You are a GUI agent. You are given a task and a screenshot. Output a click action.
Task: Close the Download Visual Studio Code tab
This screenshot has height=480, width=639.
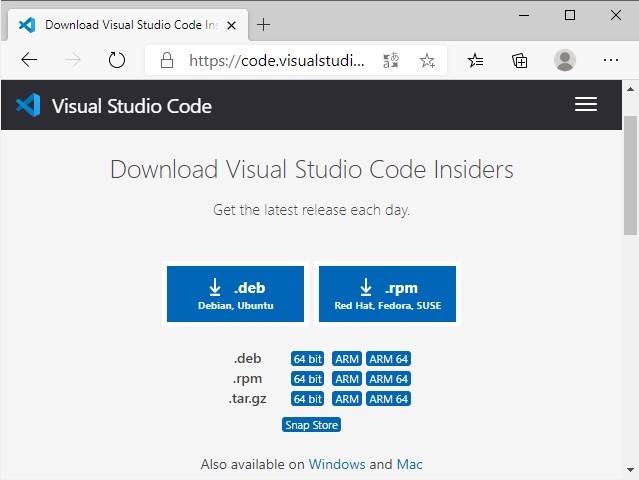[231, 26]
